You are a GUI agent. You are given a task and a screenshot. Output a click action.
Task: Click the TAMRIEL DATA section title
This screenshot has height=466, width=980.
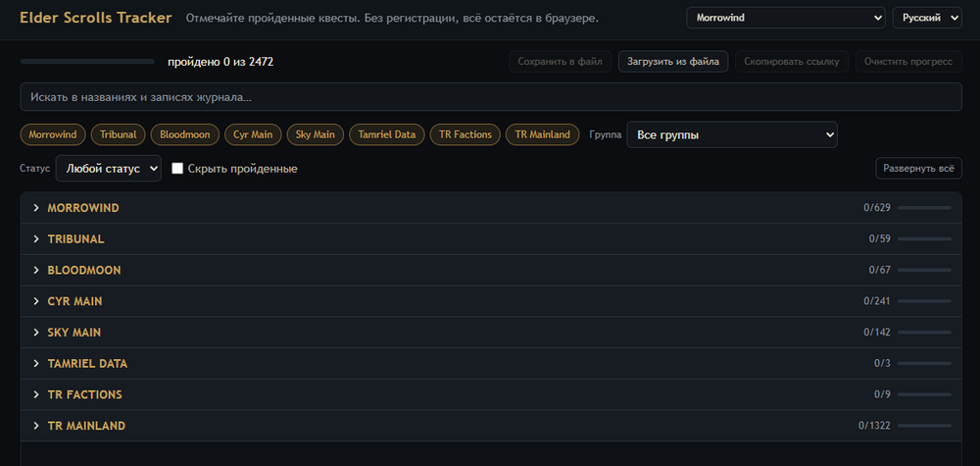click(87, 363)
